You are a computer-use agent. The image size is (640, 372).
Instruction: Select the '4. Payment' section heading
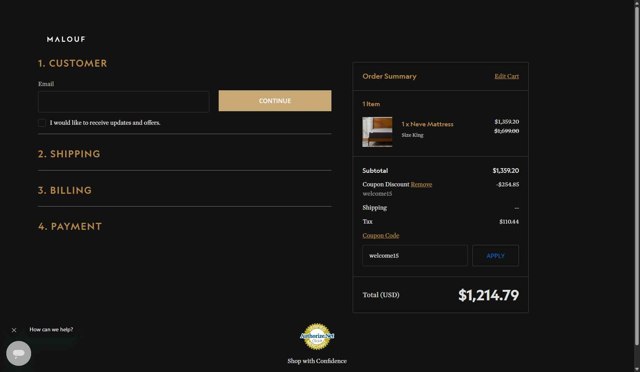[70, 227]
